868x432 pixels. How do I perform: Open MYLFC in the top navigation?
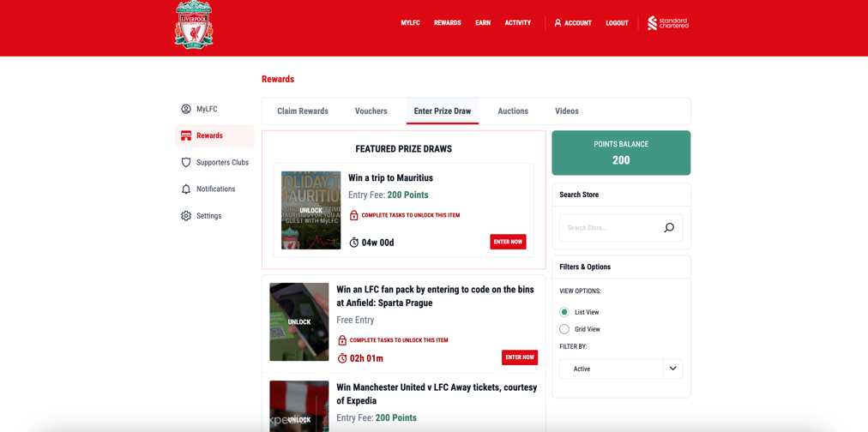pos(411,22)
